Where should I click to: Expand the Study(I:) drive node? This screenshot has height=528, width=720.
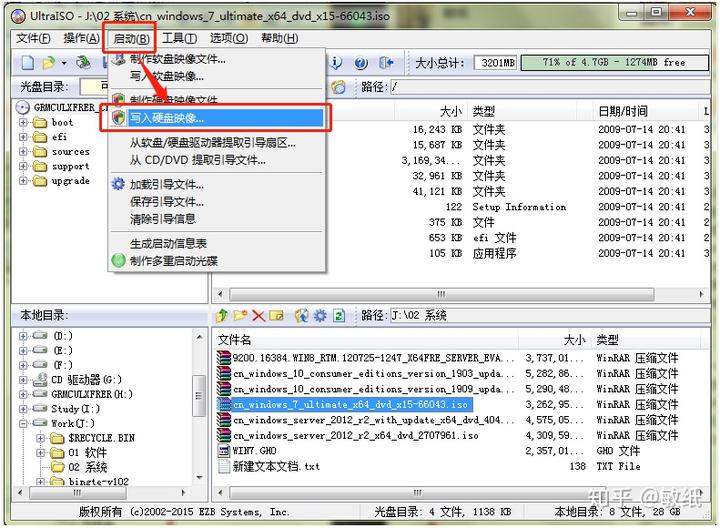pyautogui.click(x=23, y=409)
